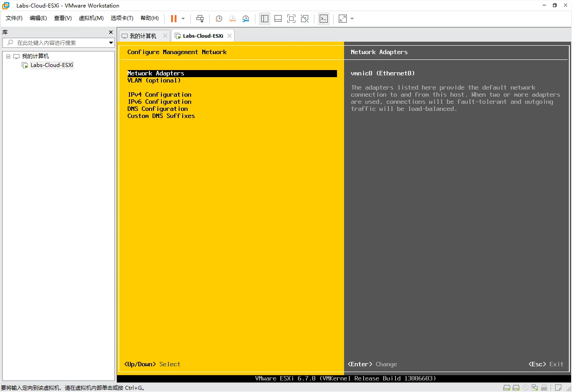Click the send Ctrl+Alt+Del toolbar icon
This screenshot has height=392, width=572.
click(200, 19)
